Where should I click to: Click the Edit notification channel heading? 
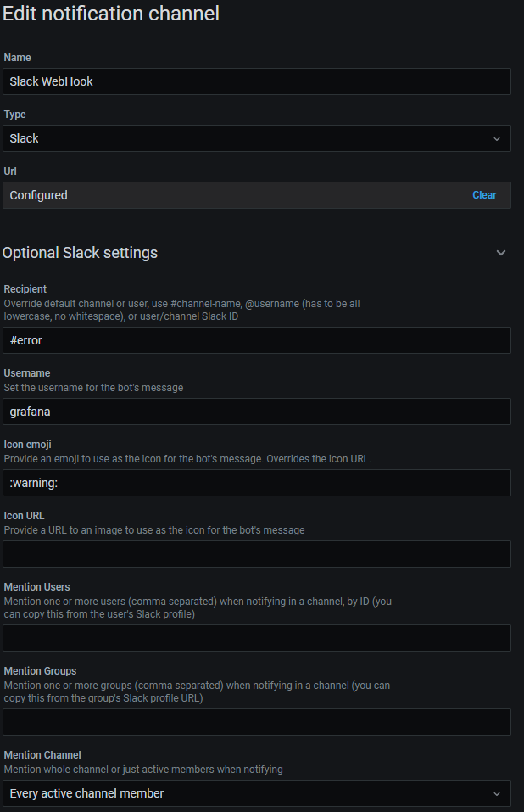(x=111, y=14)
